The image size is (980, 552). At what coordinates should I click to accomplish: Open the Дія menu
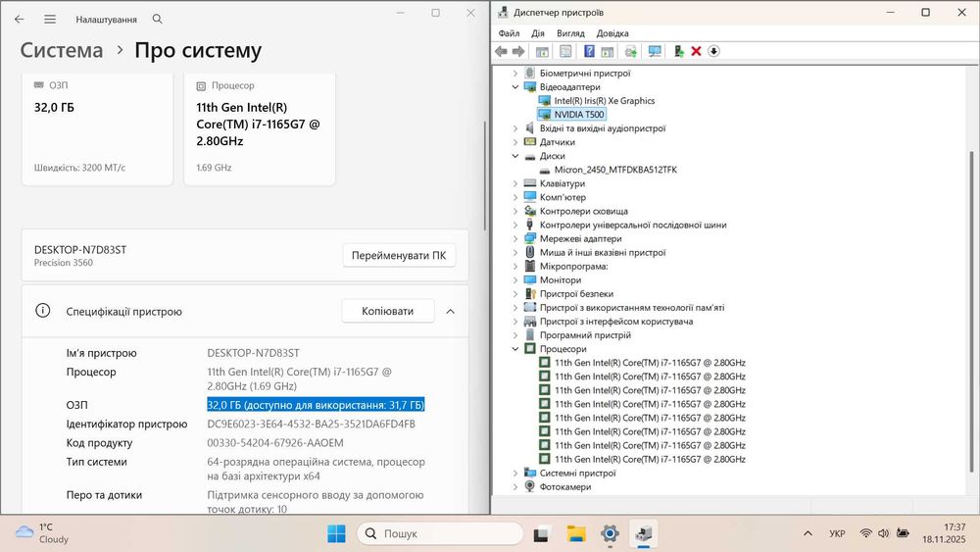(x=537, y=33)
